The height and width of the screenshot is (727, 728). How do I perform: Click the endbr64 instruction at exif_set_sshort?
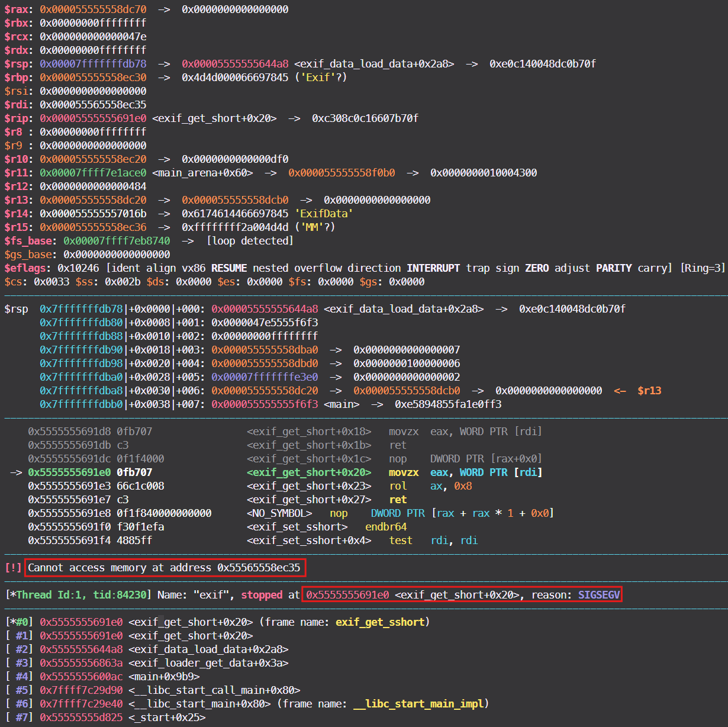click(386, 526)
